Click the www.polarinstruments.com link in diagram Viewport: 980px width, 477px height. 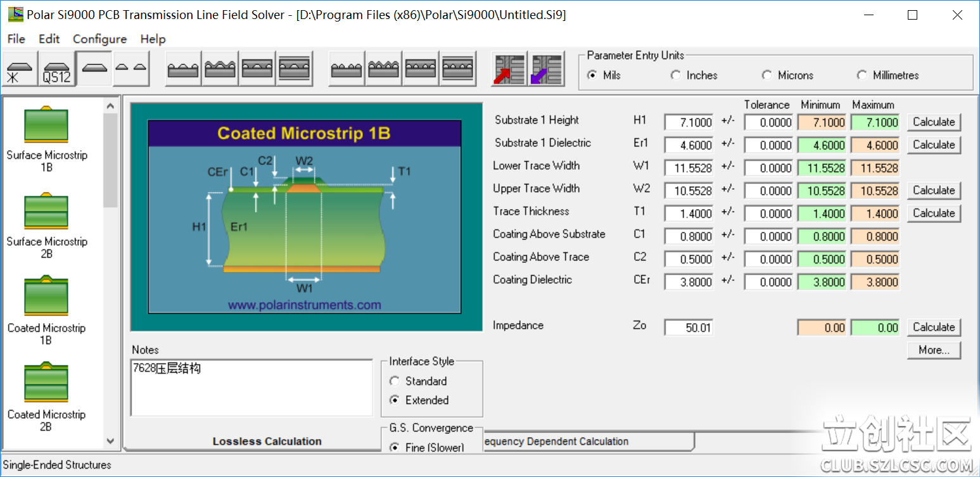(x=304, y=305)
